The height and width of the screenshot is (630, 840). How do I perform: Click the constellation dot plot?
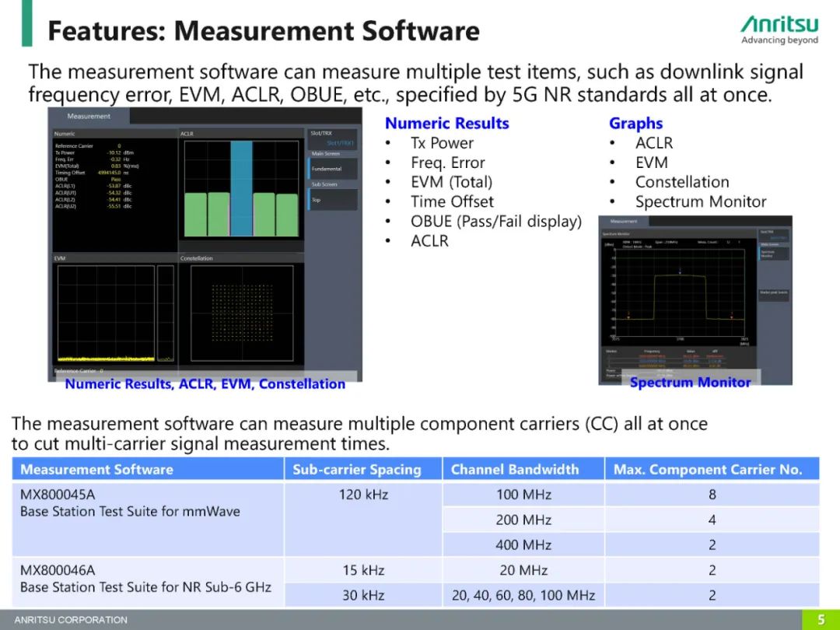click(x=242, y=313)
